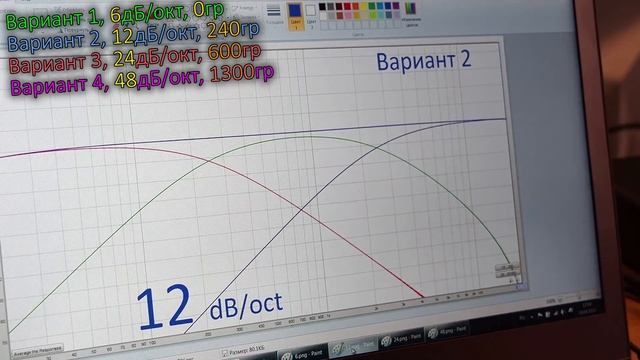Pick the white swatch in second row

pos(323,16)
